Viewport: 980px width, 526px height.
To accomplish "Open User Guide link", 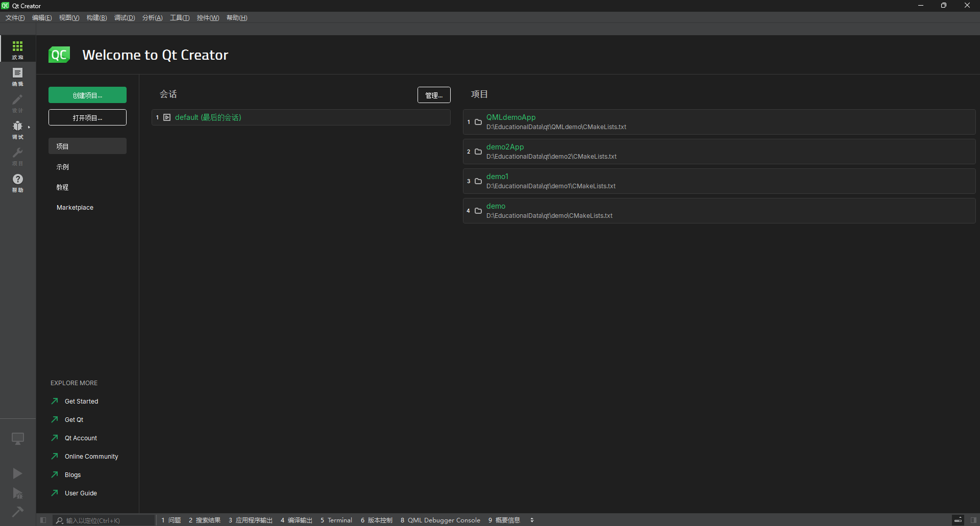I will tap(81, 493).
